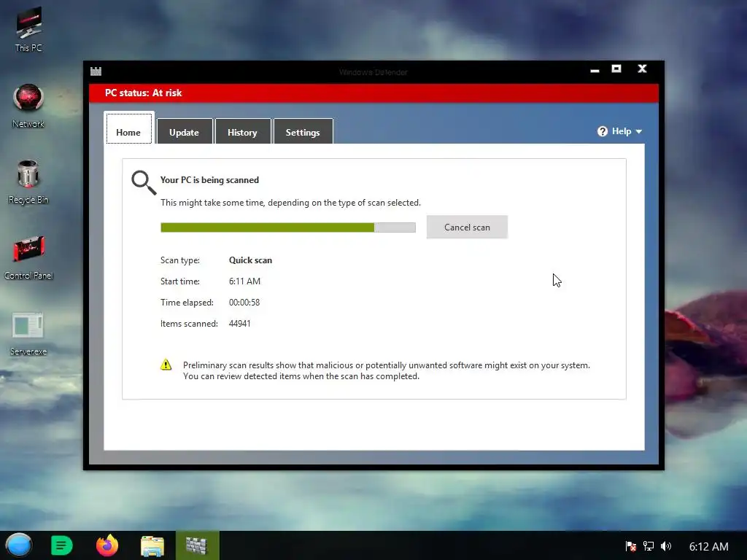The image size is (747, 560).
Task: Switch to the Update tab
Action: coord(185,131)
